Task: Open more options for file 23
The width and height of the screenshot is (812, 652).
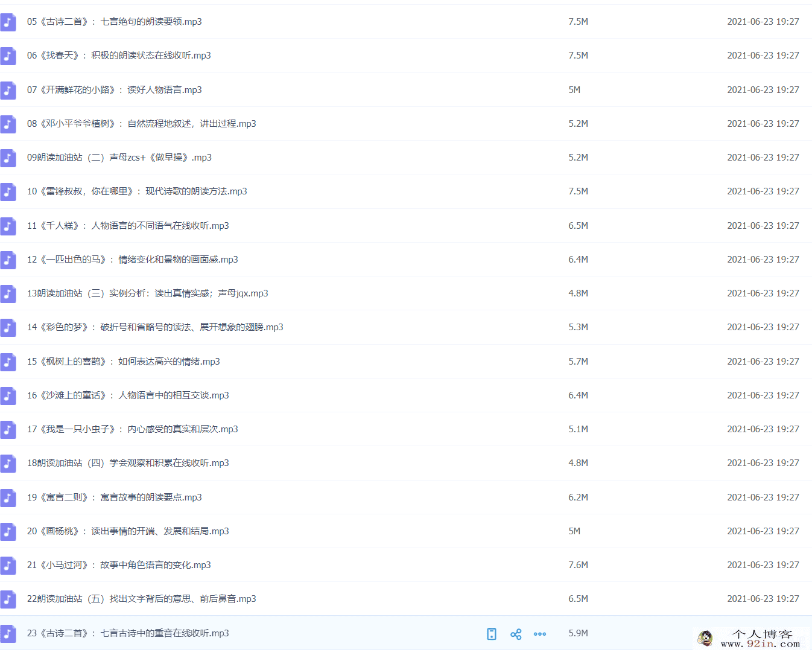Action: coord(540,634)
